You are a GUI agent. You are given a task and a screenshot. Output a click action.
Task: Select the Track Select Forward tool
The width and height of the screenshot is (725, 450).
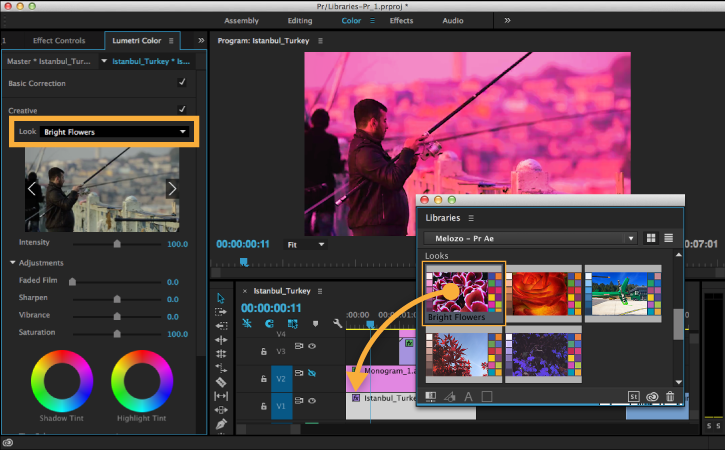pos(221,312)
